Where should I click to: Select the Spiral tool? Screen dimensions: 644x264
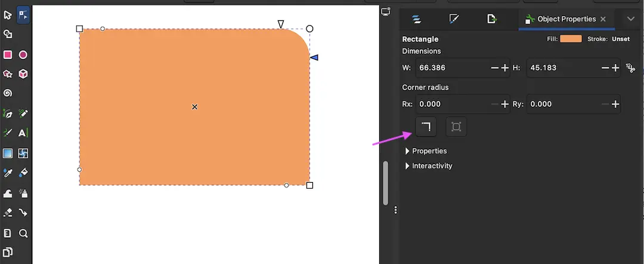[7, 93]
